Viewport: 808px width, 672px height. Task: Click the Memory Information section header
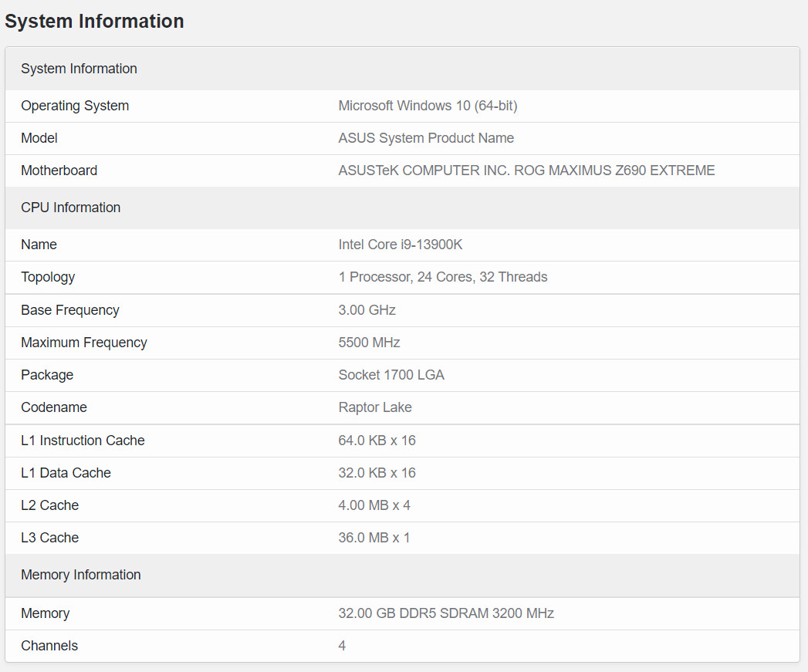80,575
